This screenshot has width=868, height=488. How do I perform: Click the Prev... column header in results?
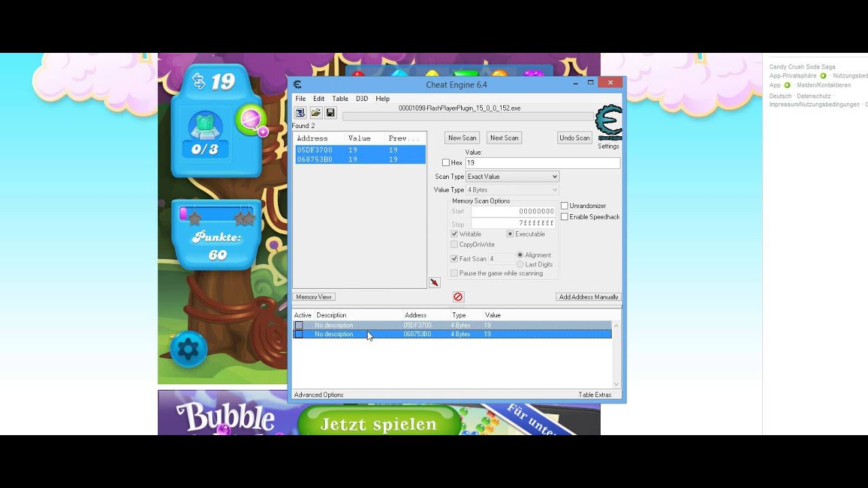pyautogui.click(x=404, y=138)
